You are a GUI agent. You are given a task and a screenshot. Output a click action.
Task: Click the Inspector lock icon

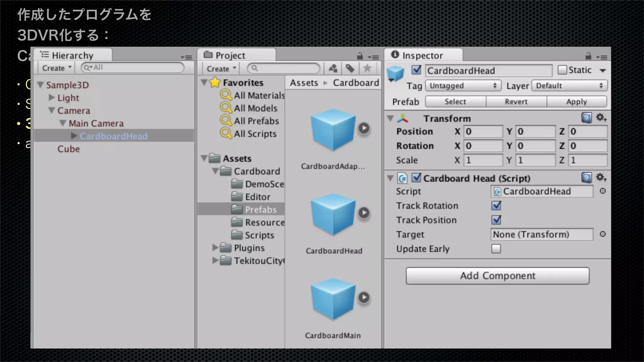588,57
